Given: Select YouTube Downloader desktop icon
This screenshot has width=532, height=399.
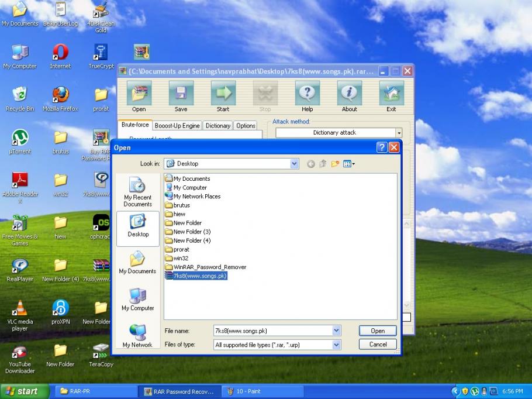Looking at the screenshot, I should (x=20, y=360).
